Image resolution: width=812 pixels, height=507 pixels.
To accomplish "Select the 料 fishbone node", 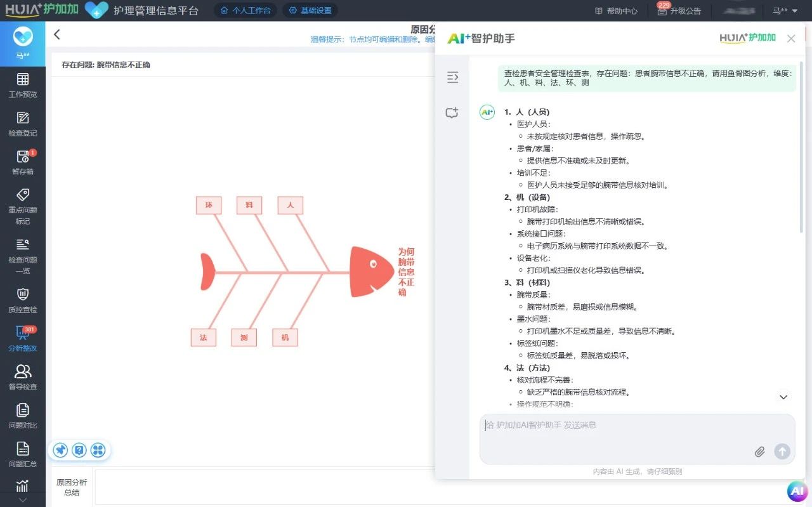I will coord(249,205).
